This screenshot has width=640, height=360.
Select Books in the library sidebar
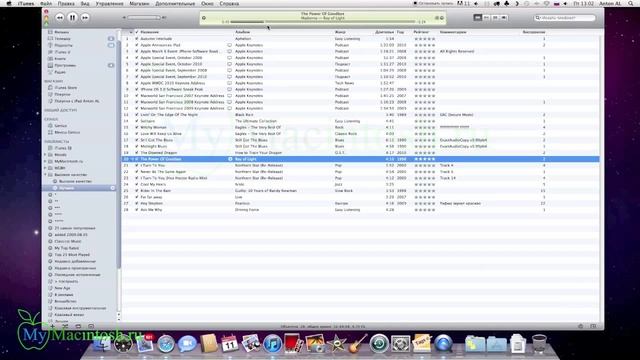(60, 59)
